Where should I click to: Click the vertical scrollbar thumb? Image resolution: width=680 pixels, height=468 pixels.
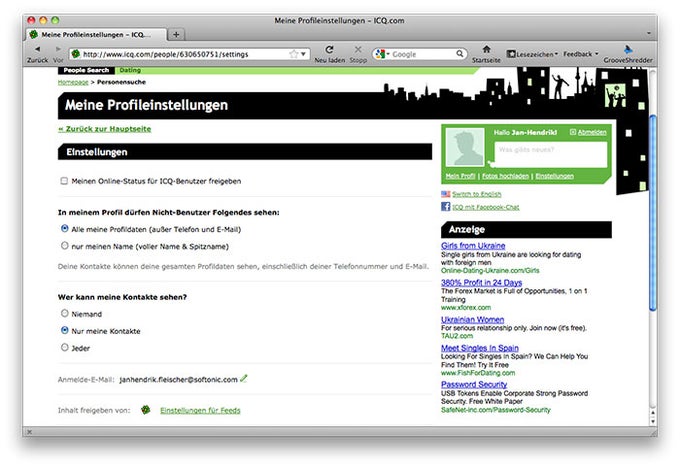tap(653, 213)
